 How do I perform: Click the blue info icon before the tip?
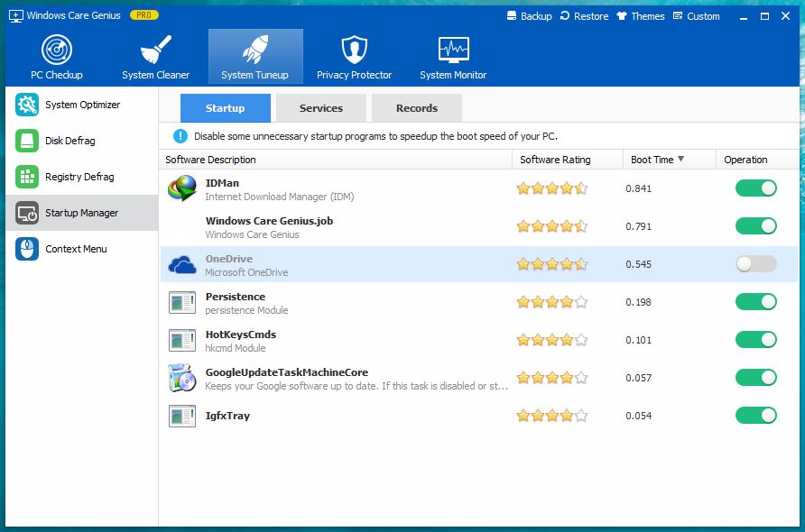[180, 136]
